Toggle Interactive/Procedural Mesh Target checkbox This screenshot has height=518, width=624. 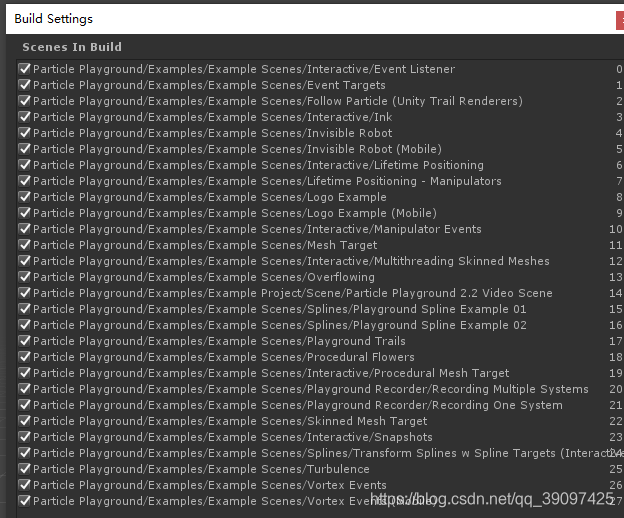25,373
